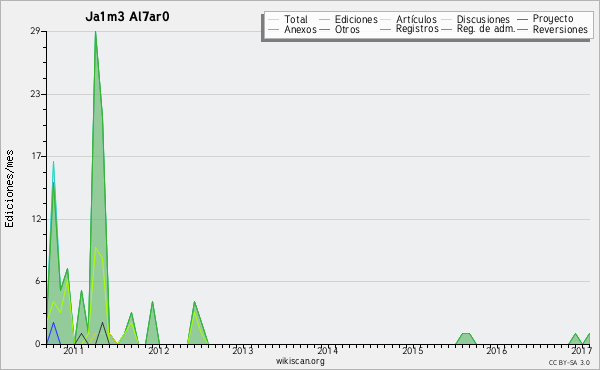Viewport: 600px width, 370px height.
Task: Click the x-axis year label 2011
Action: point(73,350)
